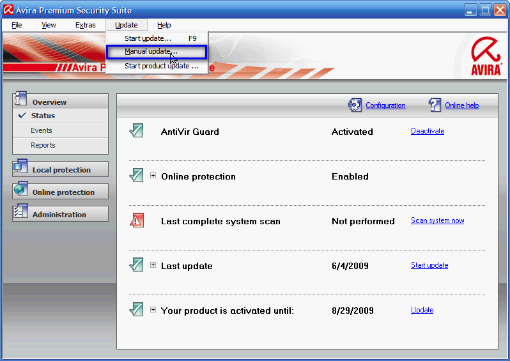Click the Administration checklist icon

21,211
